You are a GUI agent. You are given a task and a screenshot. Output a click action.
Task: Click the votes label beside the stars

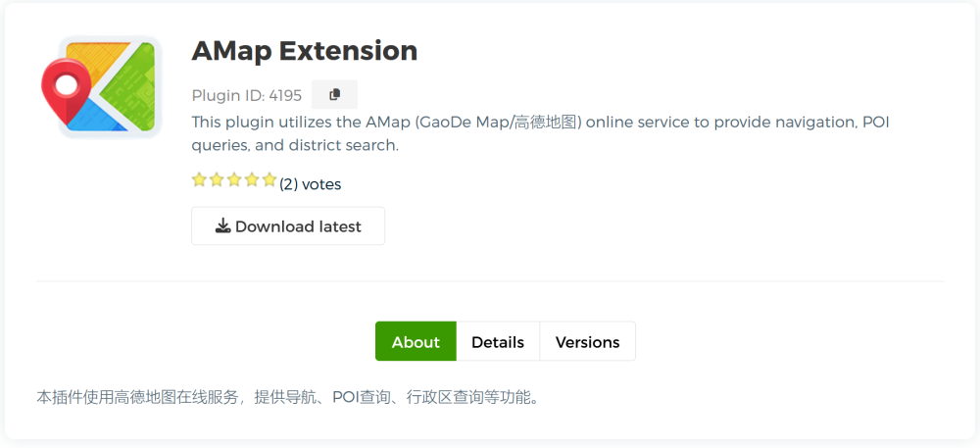(x=321, y=184)
